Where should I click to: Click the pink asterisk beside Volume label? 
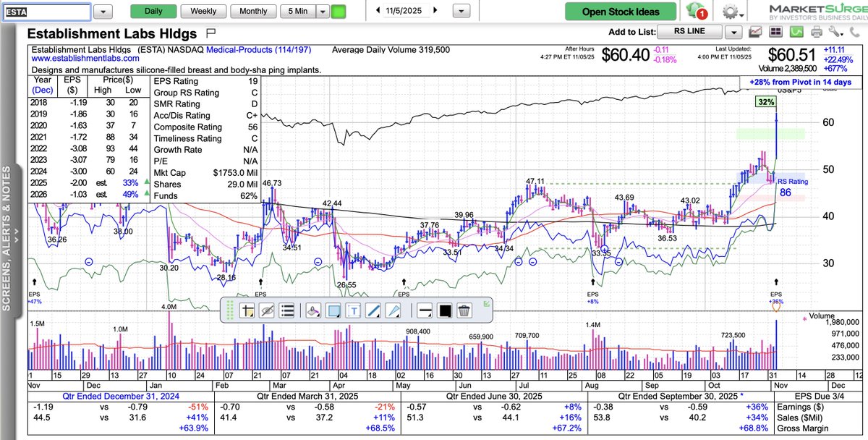click(804, 318)
